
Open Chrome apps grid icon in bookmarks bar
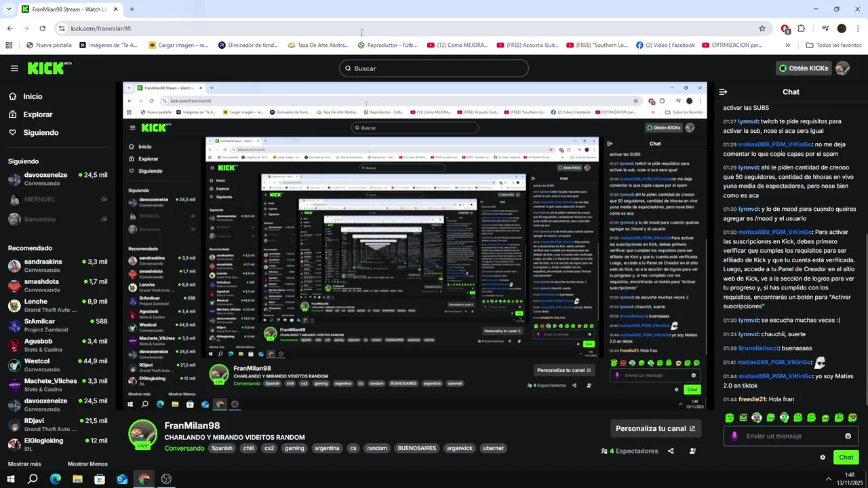point(9,45)
